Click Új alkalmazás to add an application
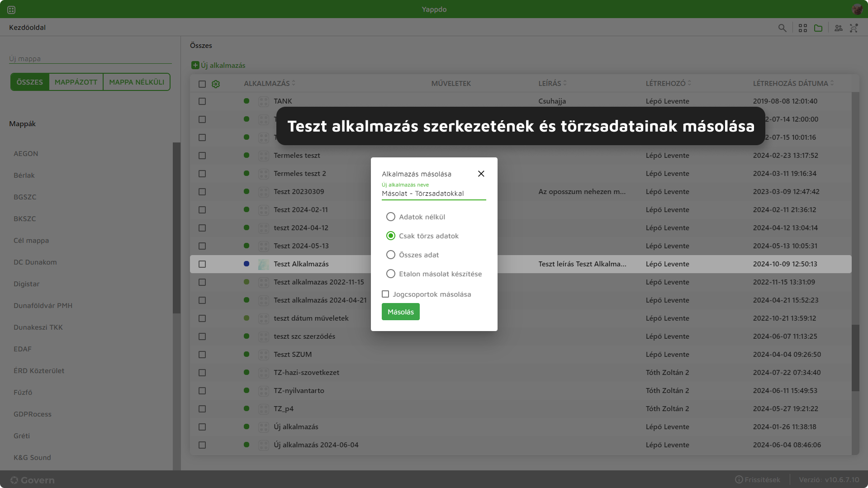The width and height of the screenshot is (868, 488). coord(218,65)
